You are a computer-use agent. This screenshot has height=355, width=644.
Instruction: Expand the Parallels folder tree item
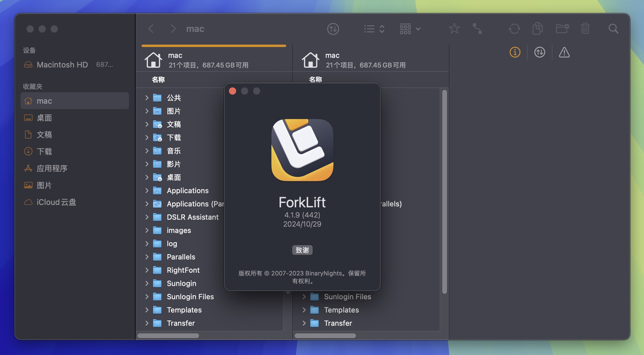[x=147, y=257]
